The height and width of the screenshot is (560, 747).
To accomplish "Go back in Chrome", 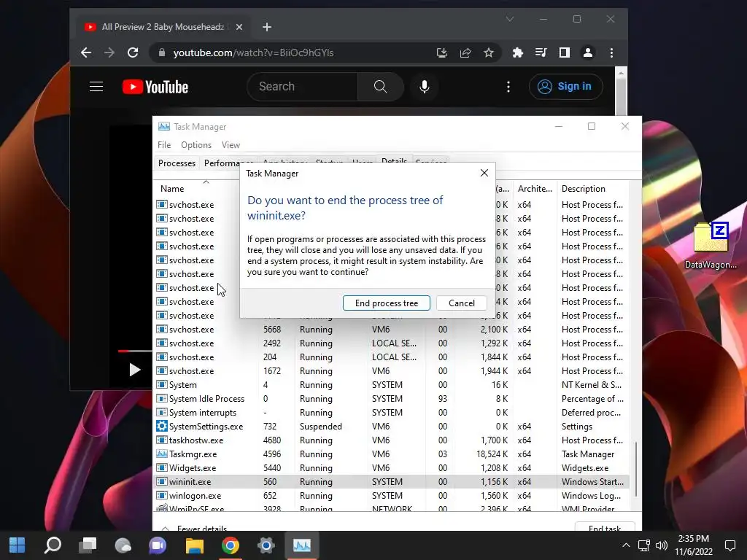I will click(86, 52).
